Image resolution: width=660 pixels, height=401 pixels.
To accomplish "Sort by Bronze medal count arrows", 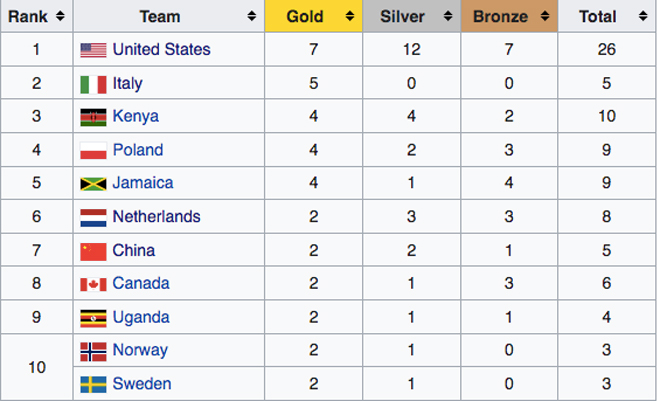I will (x=545, y=17).
